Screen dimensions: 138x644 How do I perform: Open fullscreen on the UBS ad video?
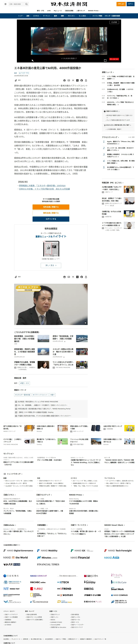pos(105,61)
